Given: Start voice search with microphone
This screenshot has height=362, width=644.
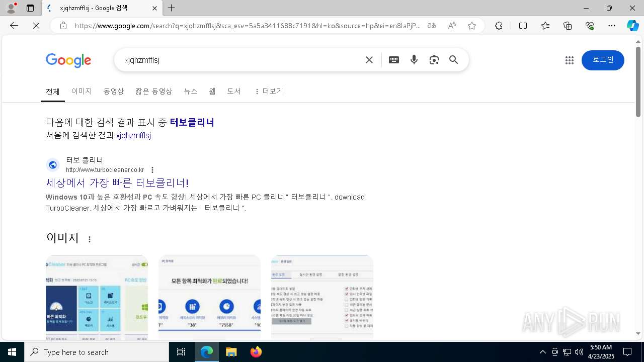Looking at the screenshot, I should pyautogui.click(x=414, y=60).
